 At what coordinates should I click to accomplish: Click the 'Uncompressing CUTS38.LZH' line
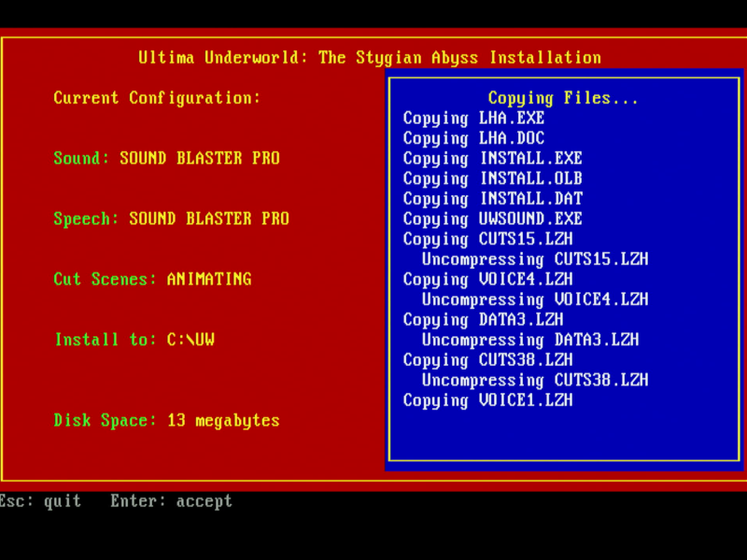pyautogui.click(x=535, y=381)
